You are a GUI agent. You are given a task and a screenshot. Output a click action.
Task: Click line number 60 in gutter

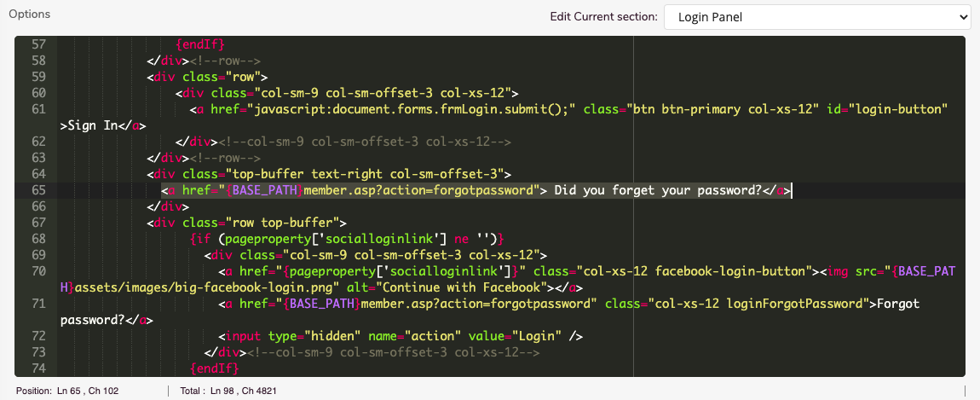37,93
